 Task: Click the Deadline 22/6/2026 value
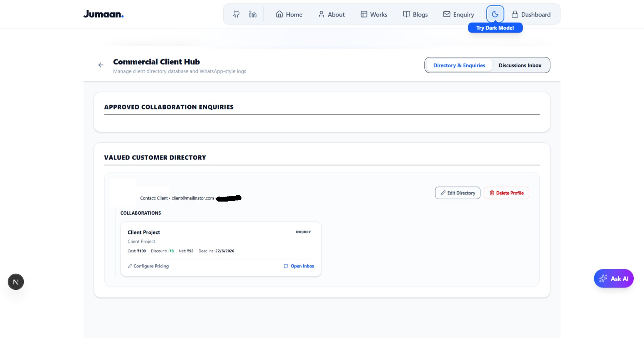[216, 251]
